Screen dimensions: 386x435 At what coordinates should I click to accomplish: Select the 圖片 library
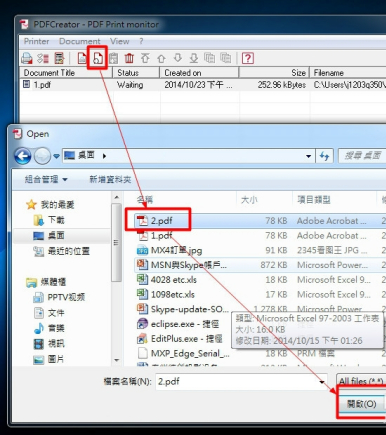pos(49,359)
